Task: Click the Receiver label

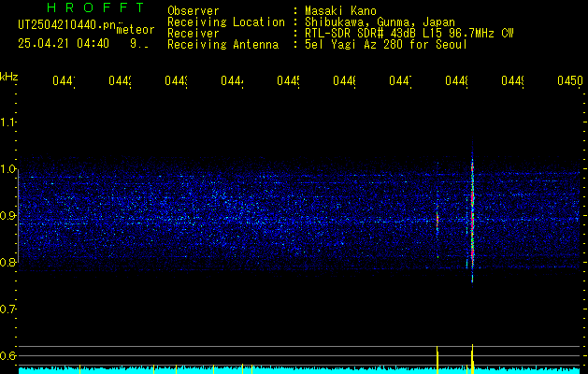Action: click(194, 34)
